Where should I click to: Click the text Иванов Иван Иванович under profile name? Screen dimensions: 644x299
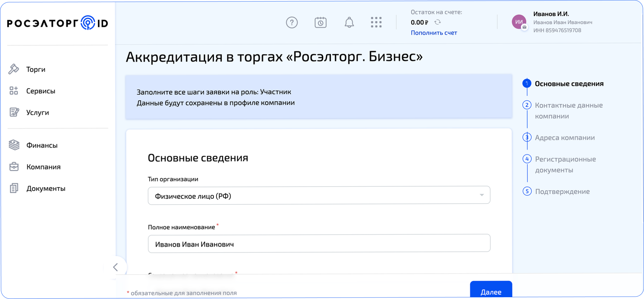563,22
